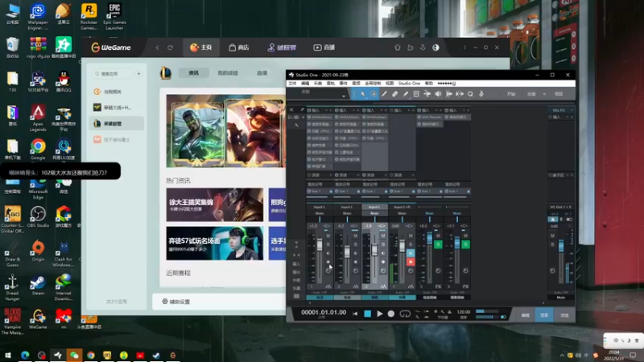Viewport: 644px width, 362px height.
Task: Solo mixer channel 2
Action: [356, 245]
